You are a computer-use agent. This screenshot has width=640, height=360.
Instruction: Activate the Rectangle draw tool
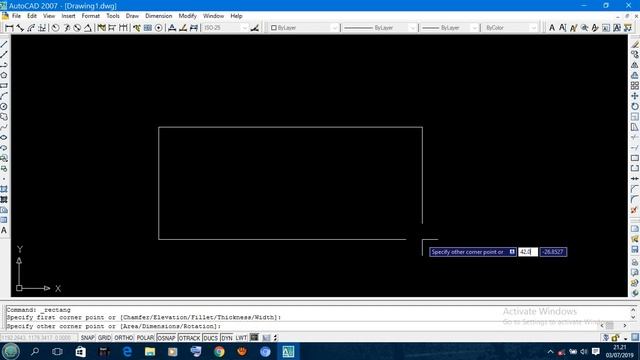point(4,86)
